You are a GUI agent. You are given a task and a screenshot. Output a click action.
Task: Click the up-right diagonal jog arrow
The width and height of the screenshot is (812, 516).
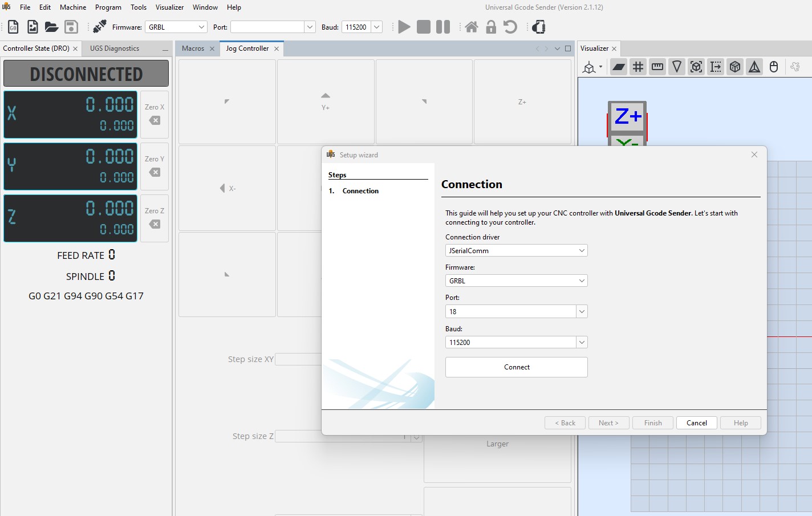424,101
